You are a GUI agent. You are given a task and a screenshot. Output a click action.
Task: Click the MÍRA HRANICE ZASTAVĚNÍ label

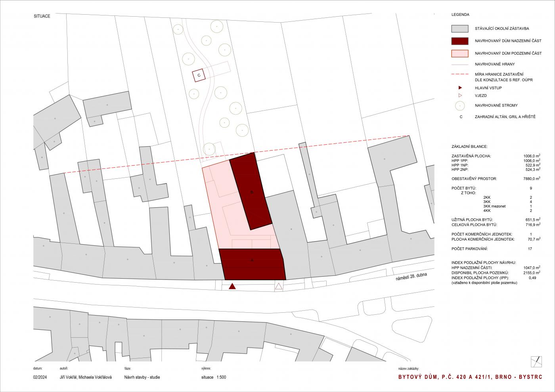coord(499,75)
